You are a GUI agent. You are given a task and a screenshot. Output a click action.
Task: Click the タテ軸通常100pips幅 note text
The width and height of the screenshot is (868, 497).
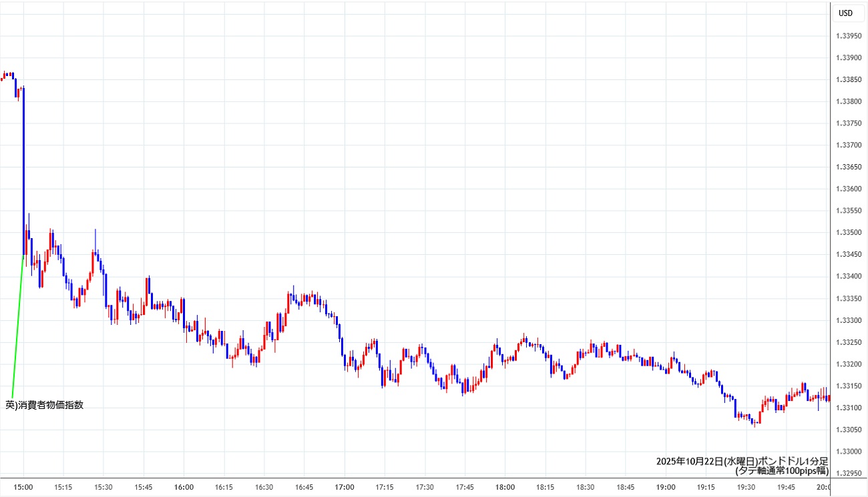tap(781, 470)
